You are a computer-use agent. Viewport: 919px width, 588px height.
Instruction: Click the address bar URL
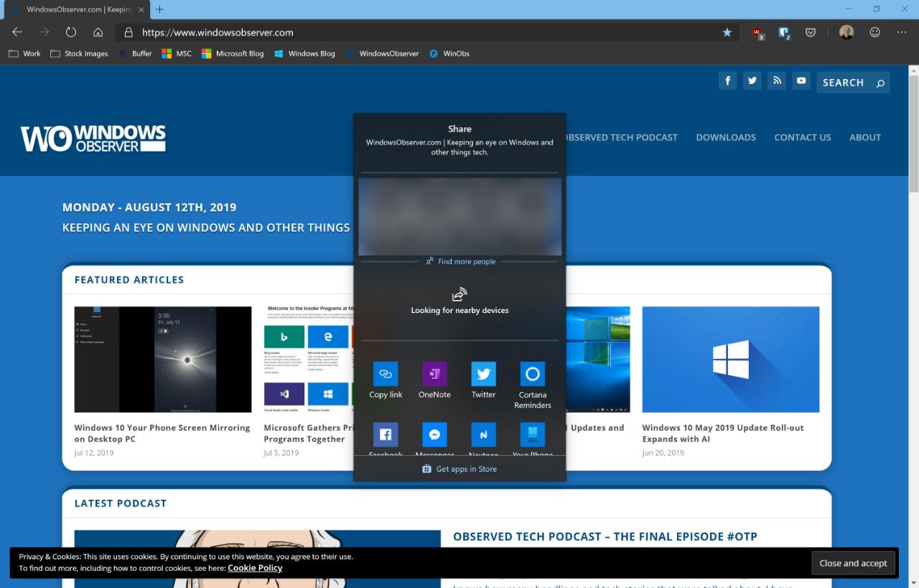[218, 32]
